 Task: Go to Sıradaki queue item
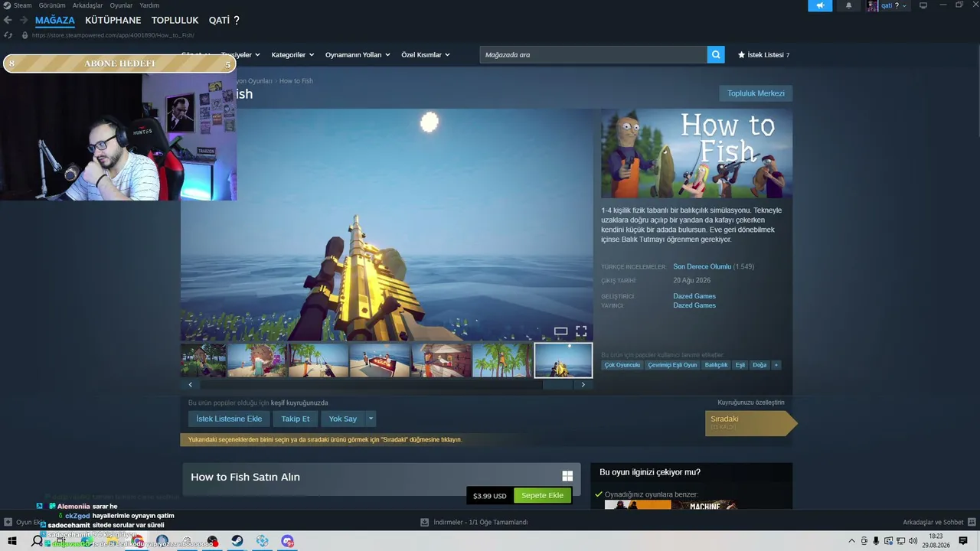[x=751, y=423]
